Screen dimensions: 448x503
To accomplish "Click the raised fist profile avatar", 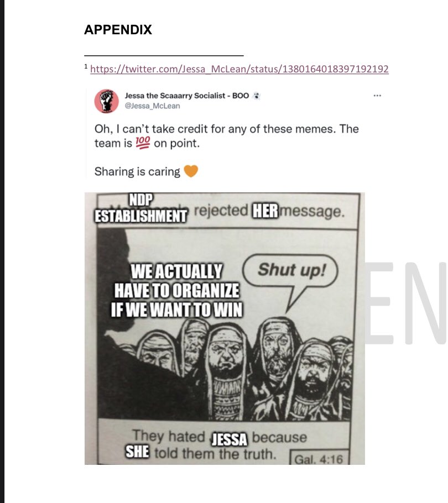I will coord(107,101).
